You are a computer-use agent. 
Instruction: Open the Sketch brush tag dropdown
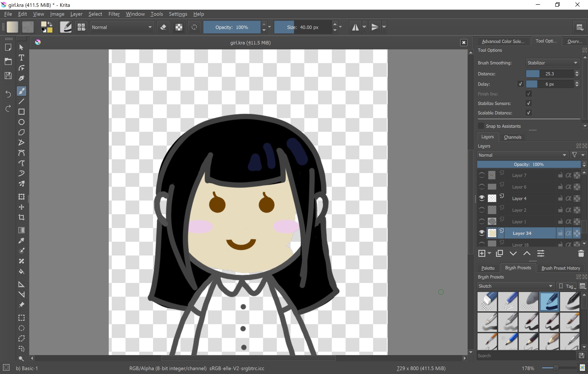(x=515, y=286)
